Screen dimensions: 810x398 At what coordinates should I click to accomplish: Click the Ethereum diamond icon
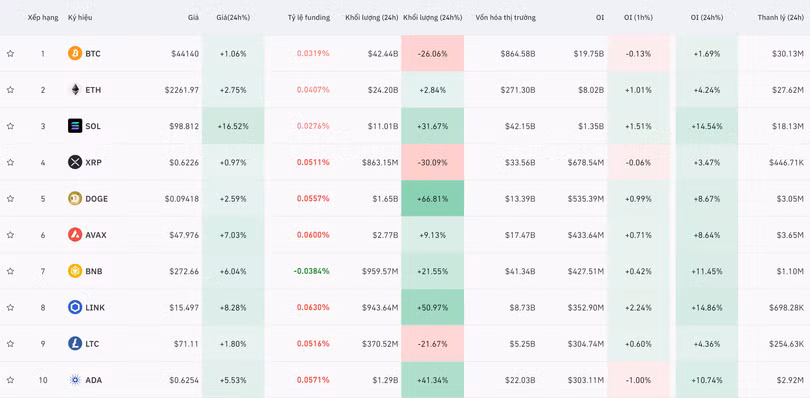[75, 89]
